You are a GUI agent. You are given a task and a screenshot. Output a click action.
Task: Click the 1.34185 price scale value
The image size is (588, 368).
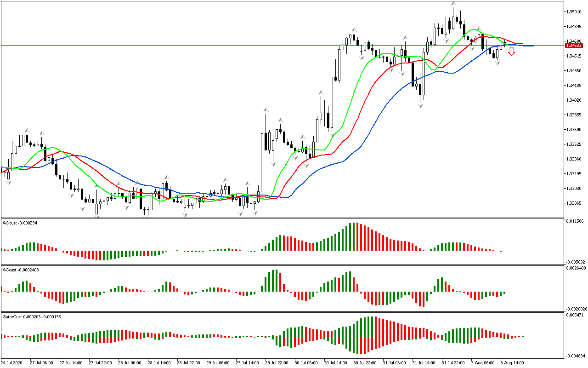click(575, 85)
